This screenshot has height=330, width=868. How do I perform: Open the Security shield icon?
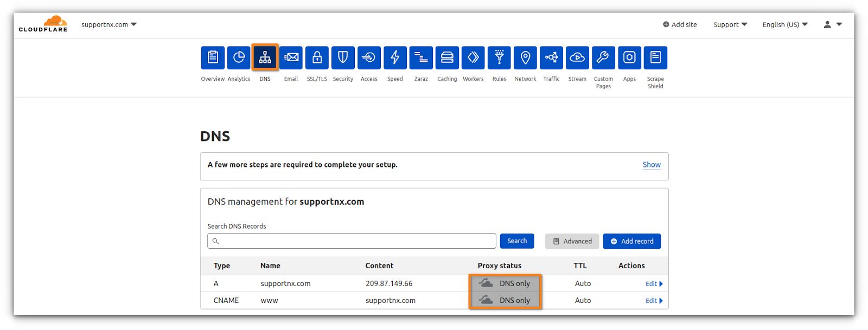[x=343, y=57]
